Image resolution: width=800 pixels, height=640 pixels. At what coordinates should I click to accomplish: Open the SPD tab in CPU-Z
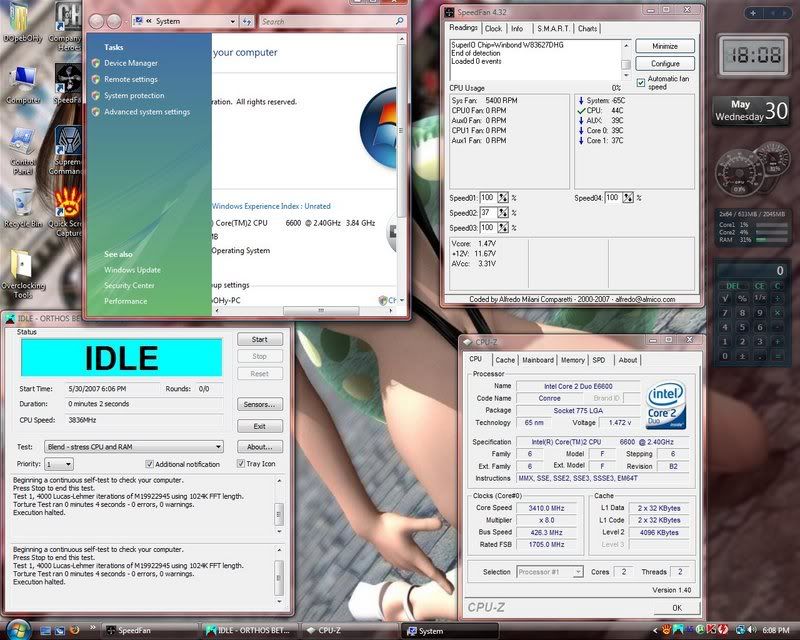pos(599,360)
